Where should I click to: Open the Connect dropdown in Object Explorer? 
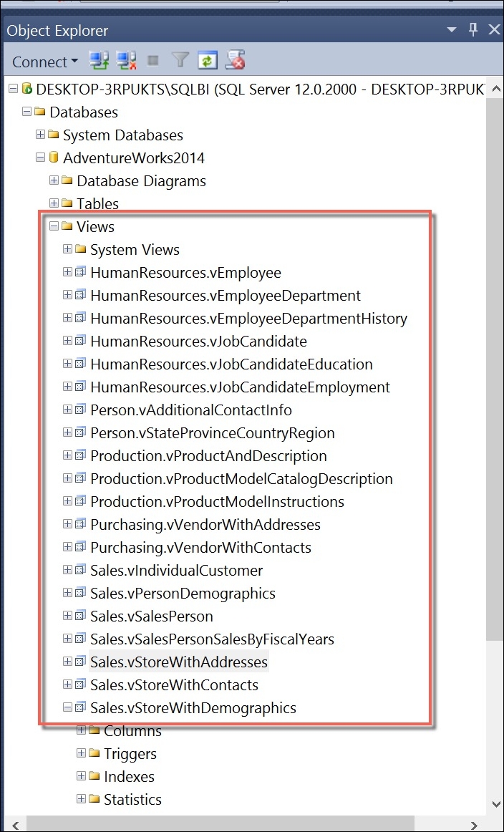(45, 62)
